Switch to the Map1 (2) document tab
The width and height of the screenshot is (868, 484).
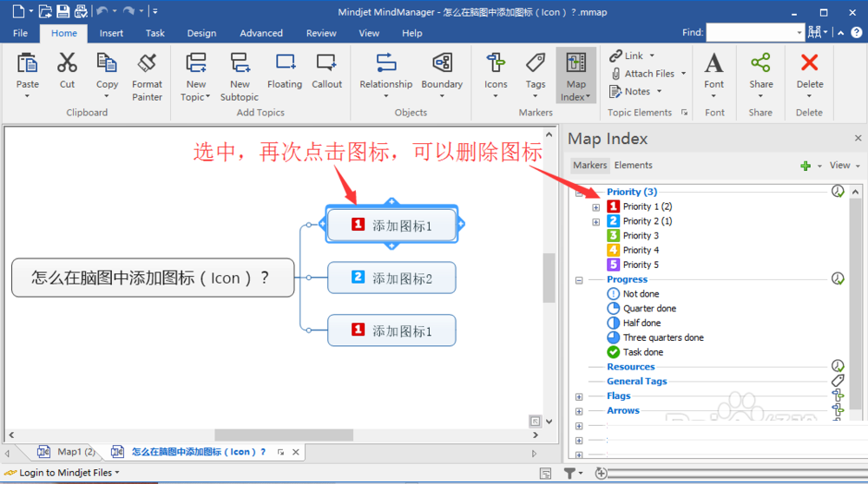[x=68, y=452]
